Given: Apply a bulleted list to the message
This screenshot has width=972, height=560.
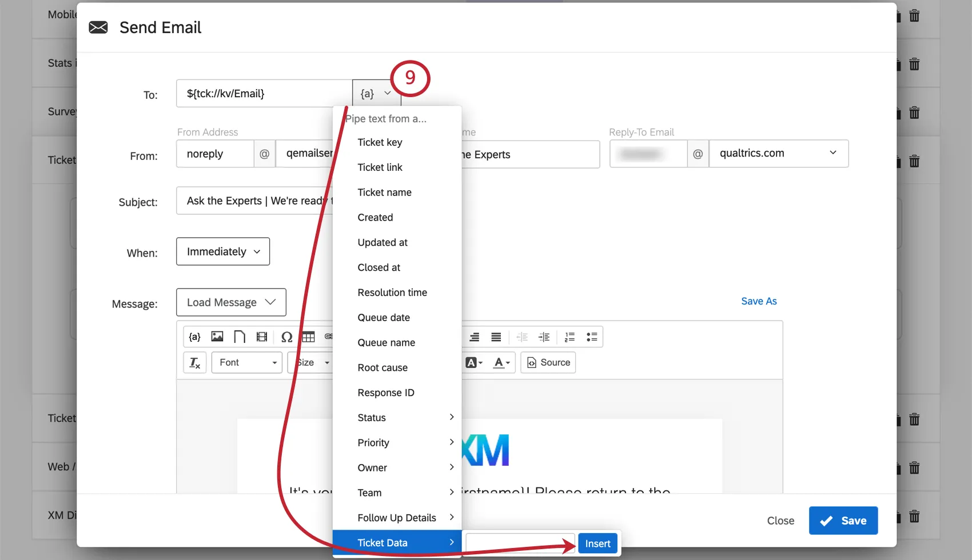Looking at the screenshot, I should pyautogui.click(x=592, y=337).
